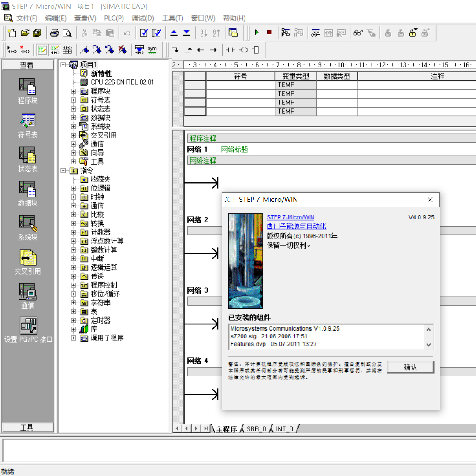Click the Insert coil ladder icon
476x476 pixels.
pyautogui.click(x=243, y=50)
